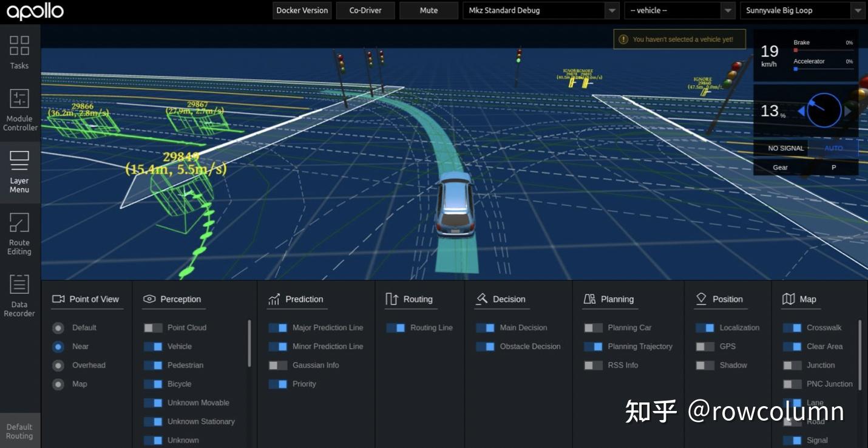Toggle Obstacle Decision layer
The image size is (868, 448).
point(486,347)
